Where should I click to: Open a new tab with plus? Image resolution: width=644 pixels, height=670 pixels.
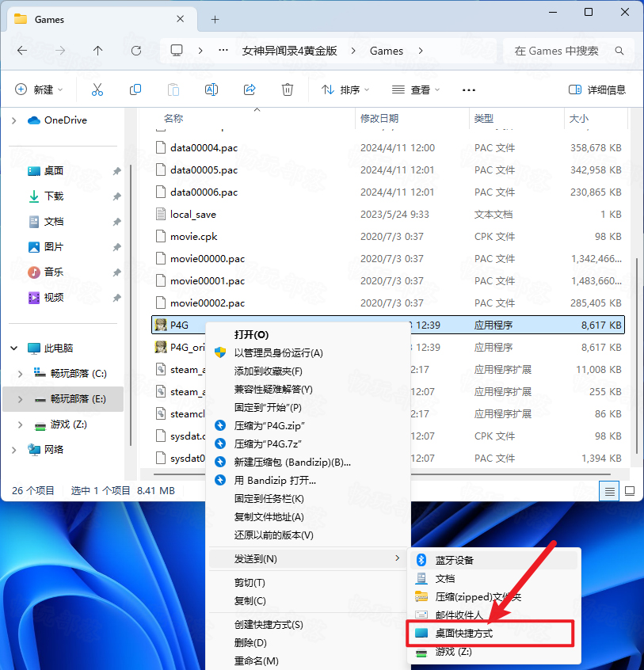click(x=215, y=19)
